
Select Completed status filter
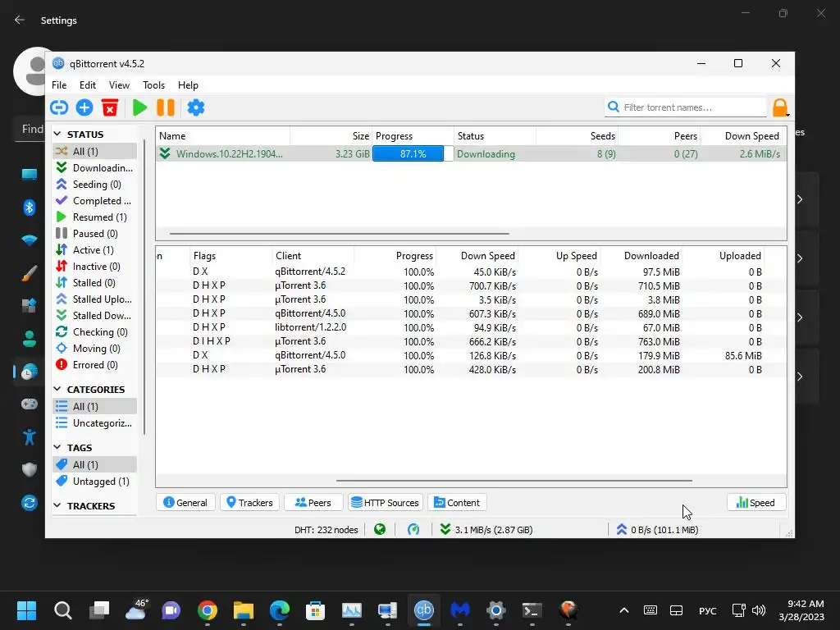click(x=95, y=201)
